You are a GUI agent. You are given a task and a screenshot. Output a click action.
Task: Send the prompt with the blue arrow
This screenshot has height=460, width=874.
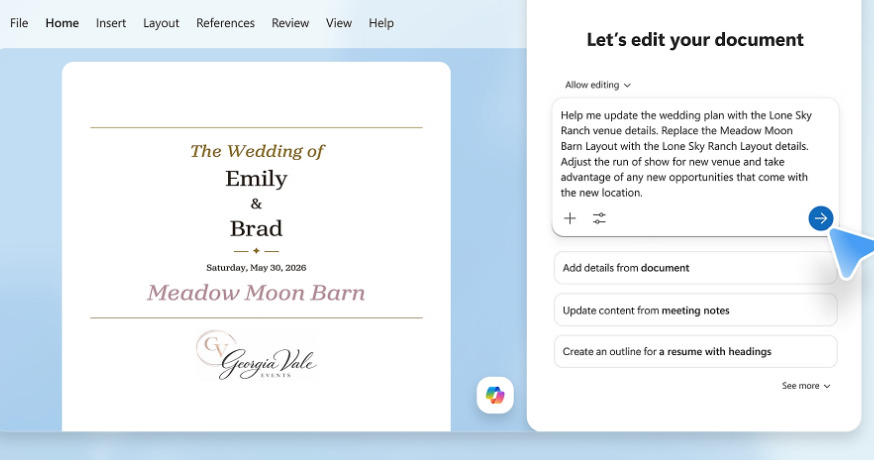click(820, 218)
